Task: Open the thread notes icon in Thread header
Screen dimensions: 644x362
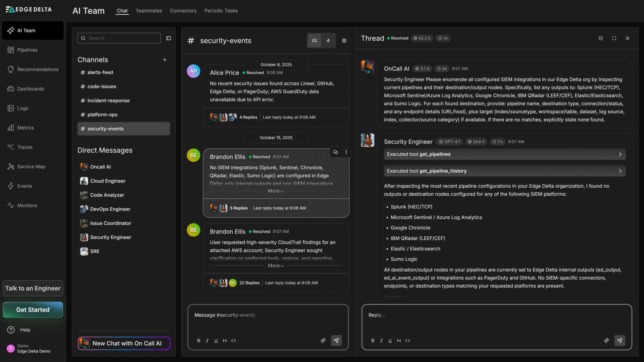Action: coord(601,38)
